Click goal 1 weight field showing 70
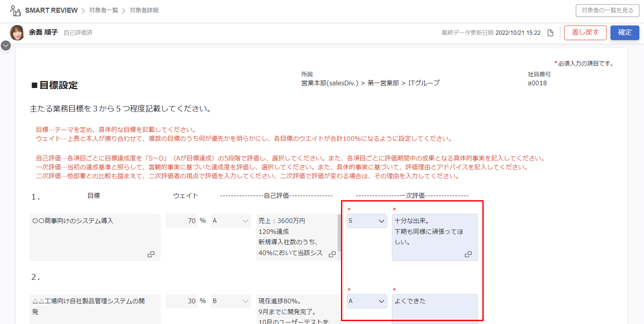 [182, 221]
